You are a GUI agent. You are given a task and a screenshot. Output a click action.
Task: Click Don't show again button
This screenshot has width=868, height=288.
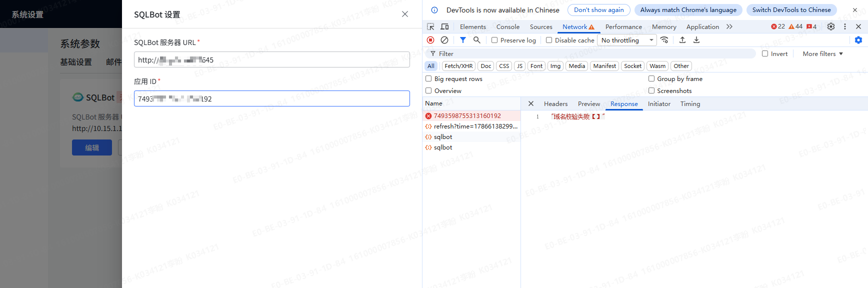(598, 10)
